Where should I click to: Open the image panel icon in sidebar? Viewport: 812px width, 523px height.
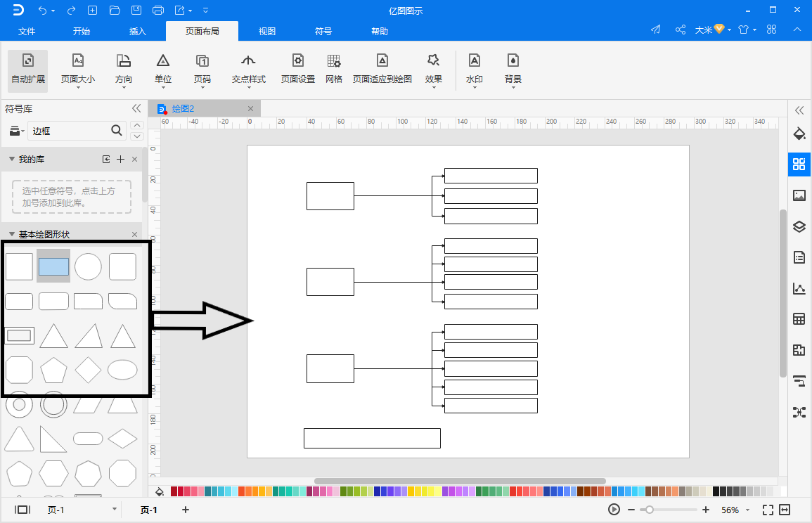coord(799,195)
